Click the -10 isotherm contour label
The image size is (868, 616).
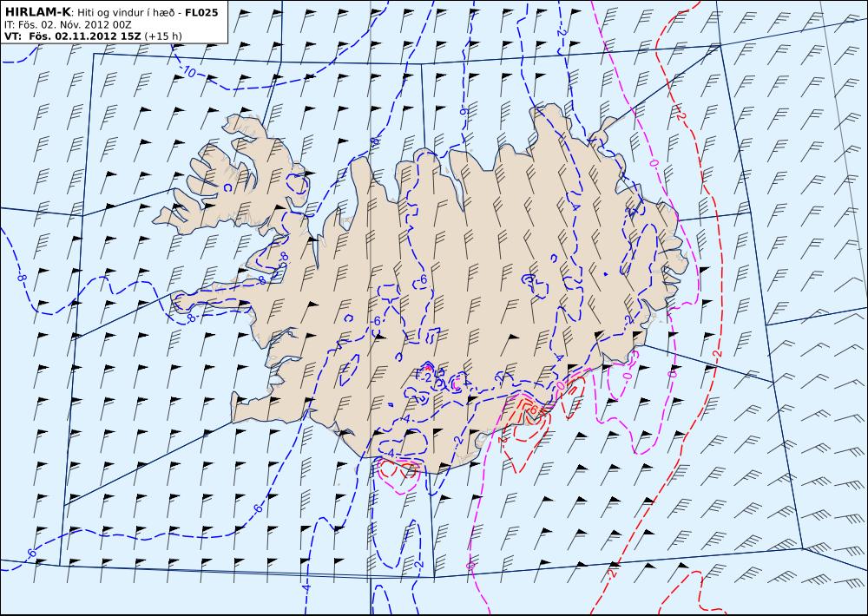(188, 71)
